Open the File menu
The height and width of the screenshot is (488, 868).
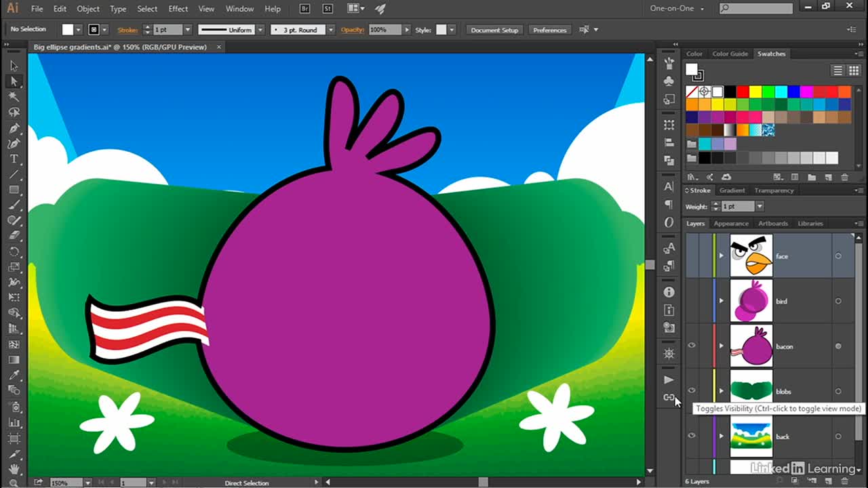point(37,9)
